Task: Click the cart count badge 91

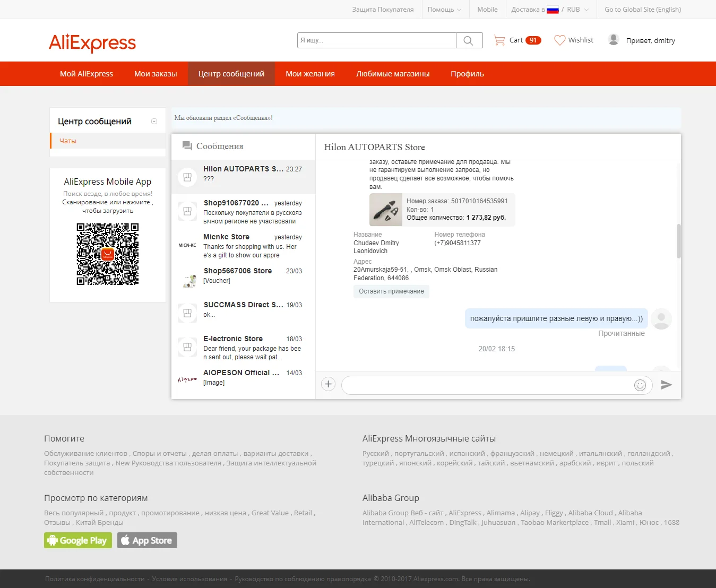Action: pyautogui.click(x=533, y=40)
